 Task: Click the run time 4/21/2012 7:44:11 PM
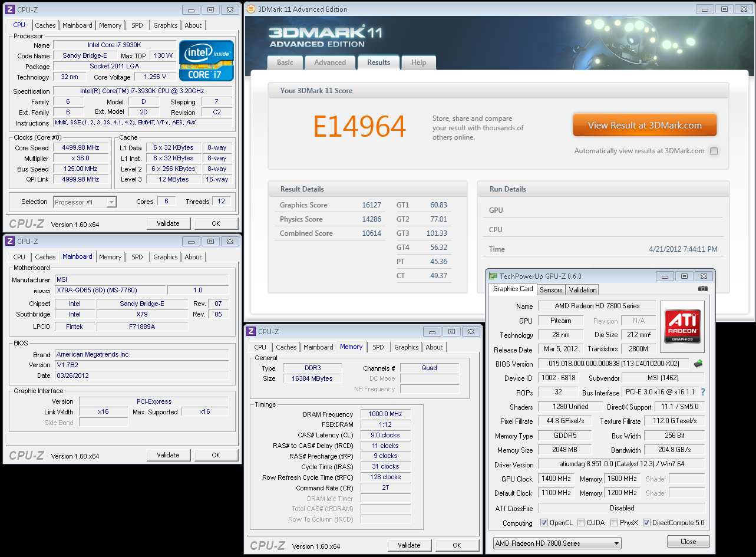point(683,249)
